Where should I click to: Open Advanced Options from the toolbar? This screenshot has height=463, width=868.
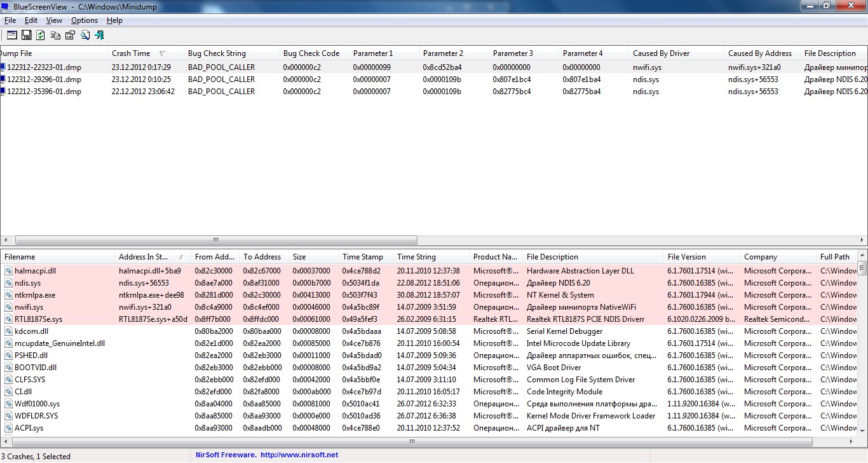coord(12,35)
